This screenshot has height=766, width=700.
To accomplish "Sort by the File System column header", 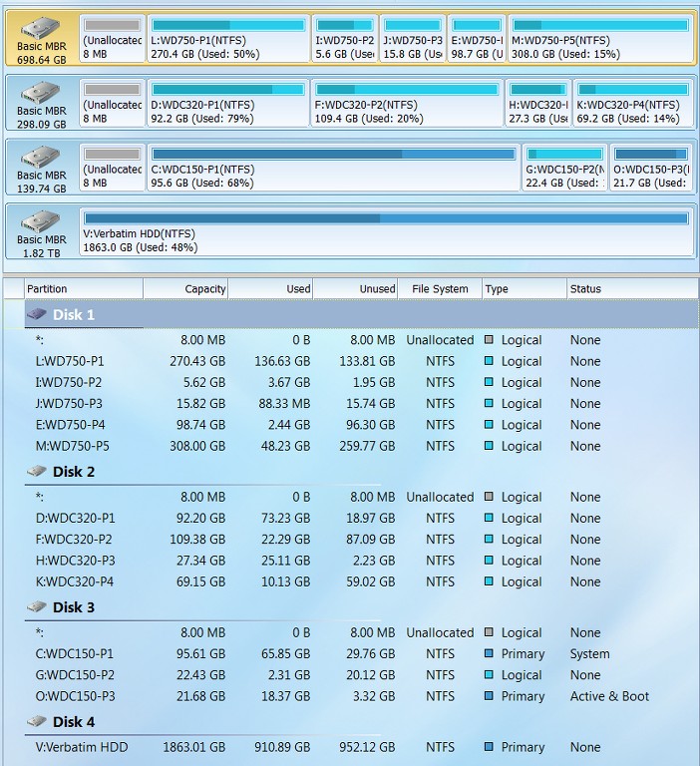I will coord(440,288).
